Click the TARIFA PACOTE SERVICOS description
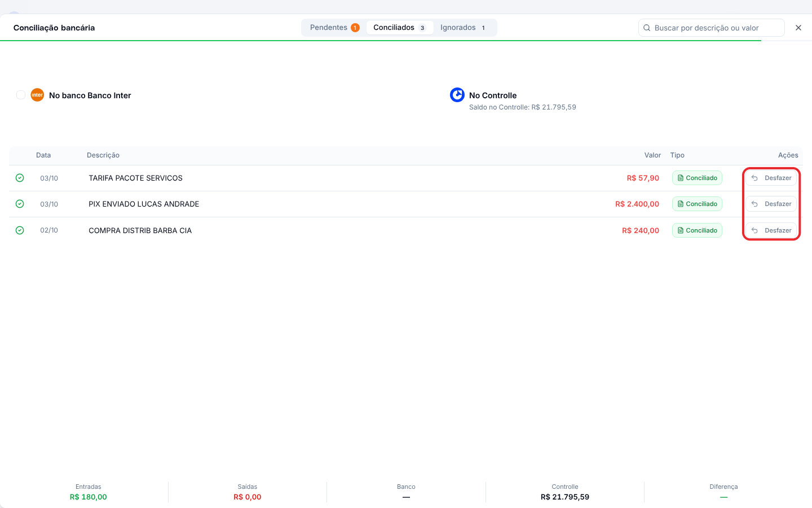Viewport: 812px width, 508px height. coord(135,178)
